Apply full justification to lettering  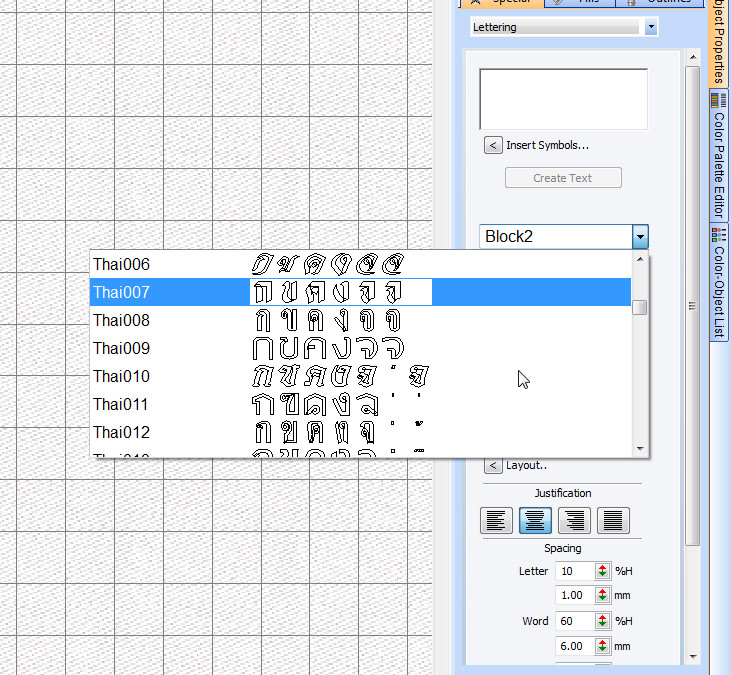pyautogui.click(x=613, y=520)
